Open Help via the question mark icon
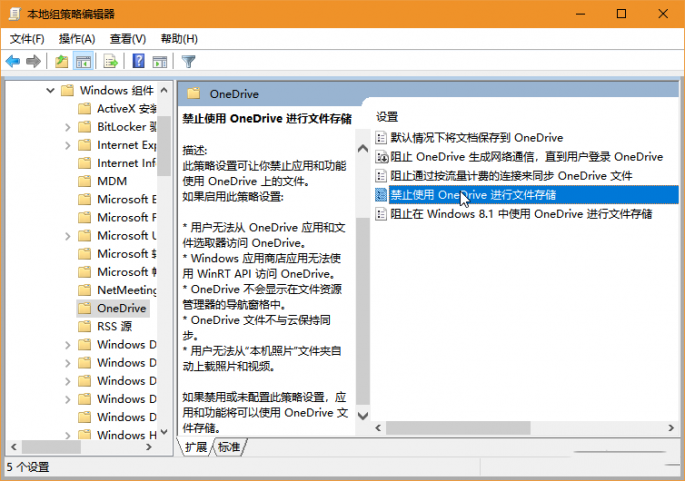The width and height of the screenshot is (685, 481). point(139,62)
